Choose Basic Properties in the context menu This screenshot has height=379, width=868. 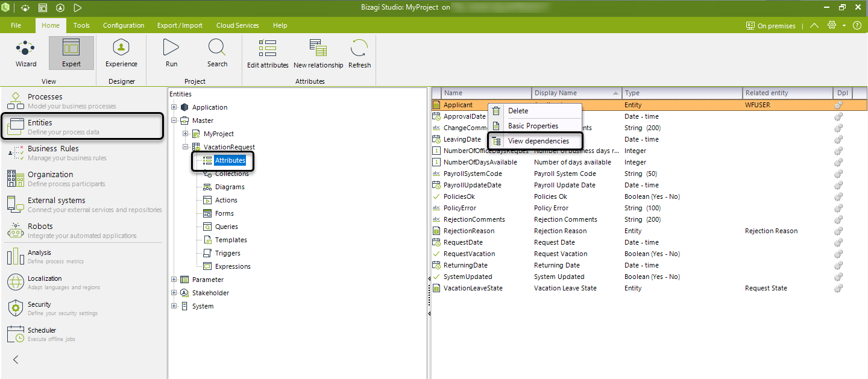pos(535,126)
